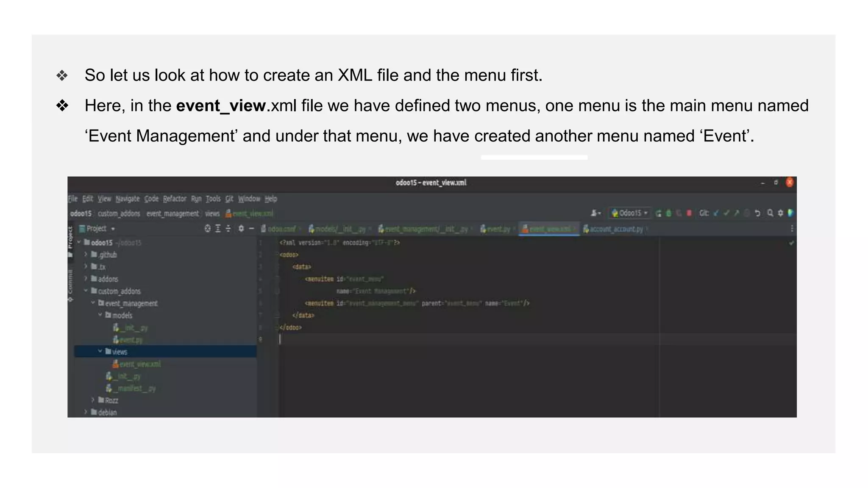Screen dimensions: 868x488
Task: Switch to the account_account.py tab
Action: point(616,229)
